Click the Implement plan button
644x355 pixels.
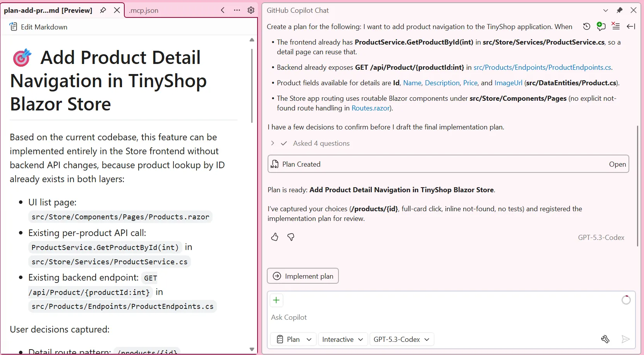point(303,276)
